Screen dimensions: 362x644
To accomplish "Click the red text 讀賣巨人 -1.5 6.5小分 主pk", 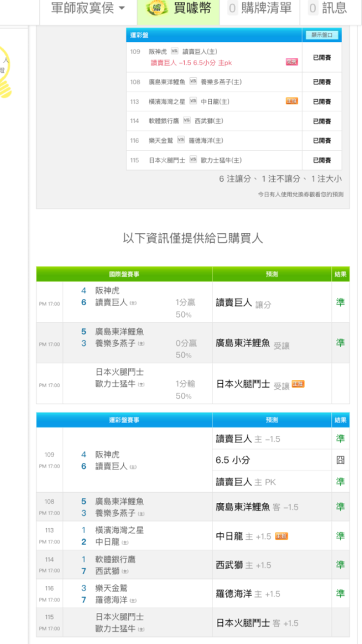I will 191,62.
